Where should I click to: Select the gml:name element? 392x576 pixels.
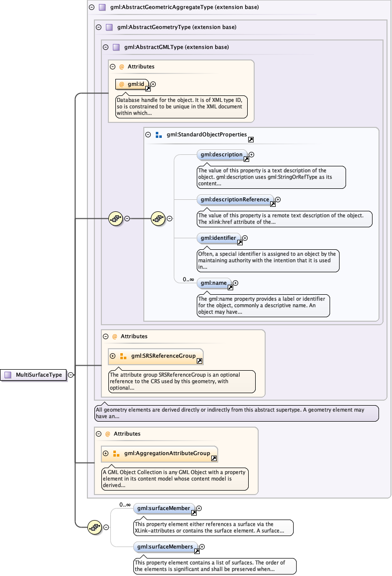coord(214,283)
